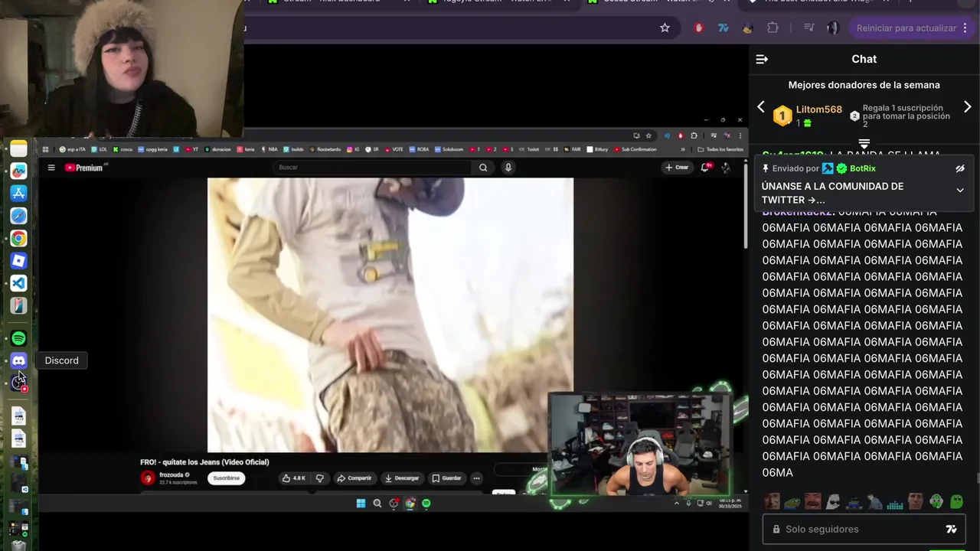Bookmark this page with star icon
980x551 pixels.
(665, 28)
